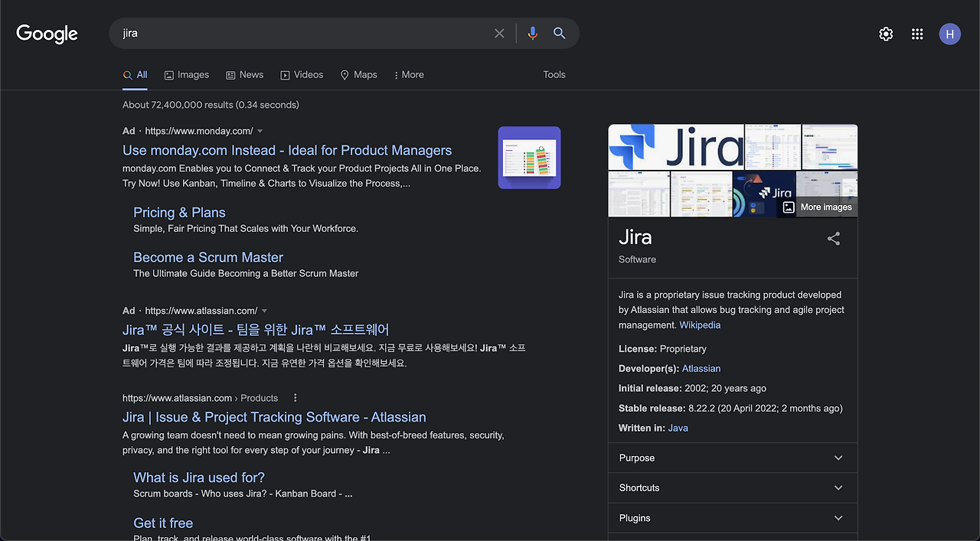Open the Google apps grid icon
The height and width of the screenshot is (541, 980).
pyautogui.click(x=917, y=34)
